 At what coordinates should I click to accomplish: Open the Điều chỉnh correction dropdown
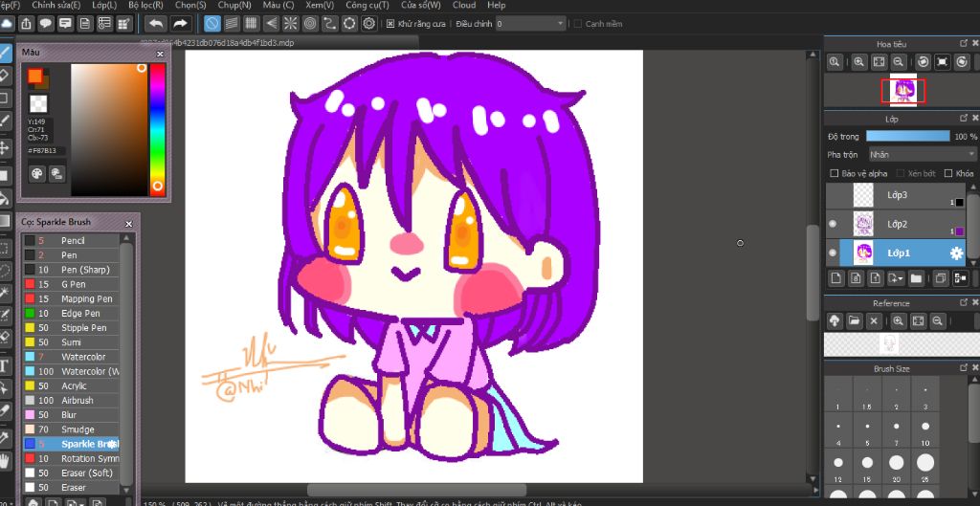click(530, 24)
